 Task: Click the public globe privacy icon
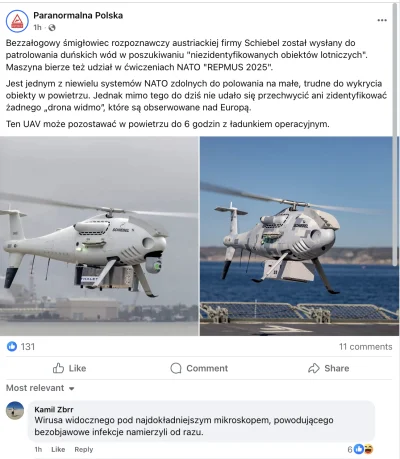coord(52,28)
